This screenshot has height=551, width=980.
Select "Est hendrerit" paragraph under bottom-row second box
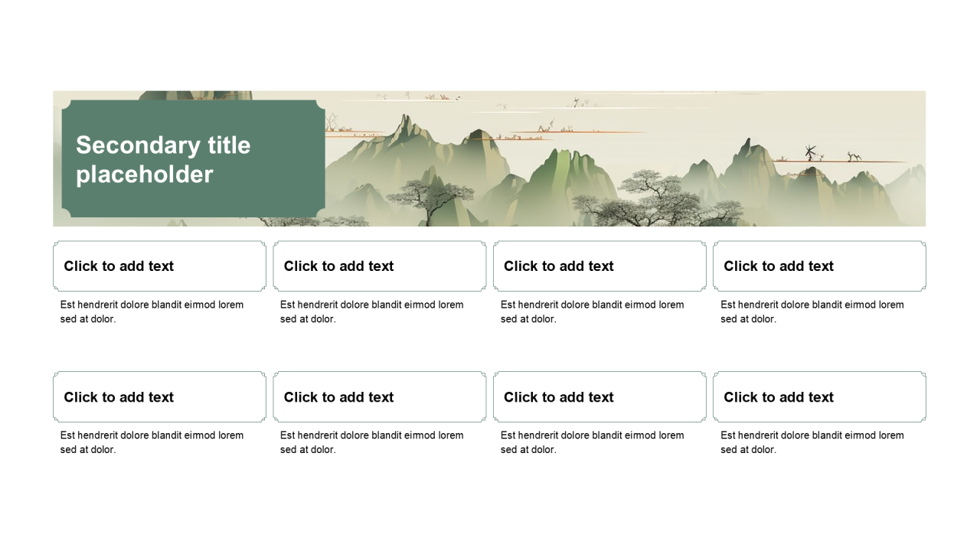point(372,442)
